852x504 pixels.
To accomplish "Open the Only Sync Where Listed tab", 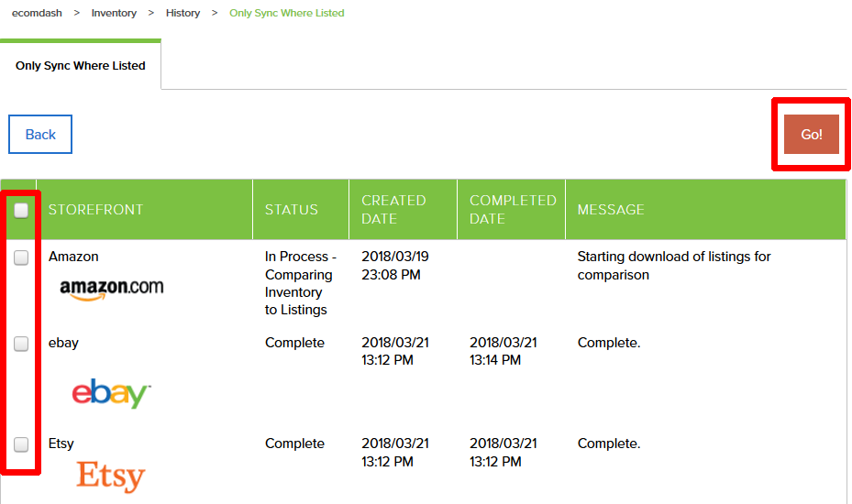I will (x=81, y=66).
